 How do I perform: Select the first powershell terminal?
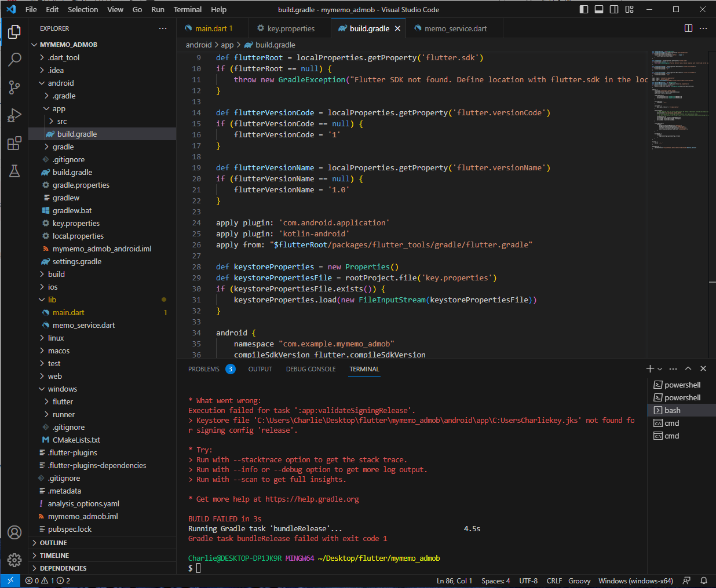coord(681,385)
